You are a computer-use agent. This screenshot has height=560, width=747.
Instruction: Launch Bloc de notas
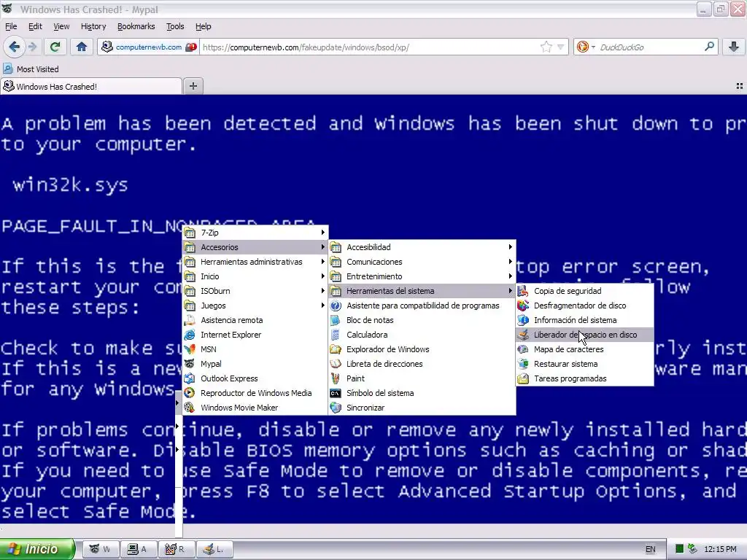(x=422, y=320)
